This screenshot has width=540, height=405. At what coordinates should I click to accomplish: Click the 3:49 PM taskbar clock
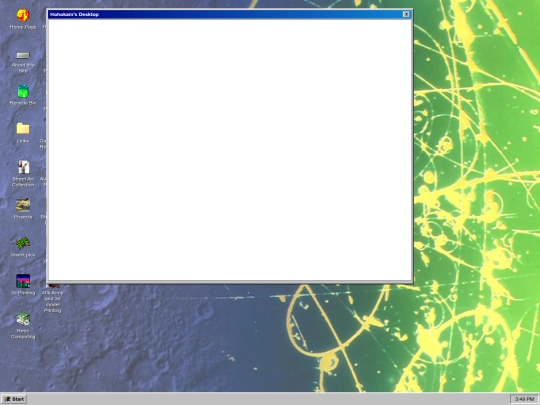524,399
